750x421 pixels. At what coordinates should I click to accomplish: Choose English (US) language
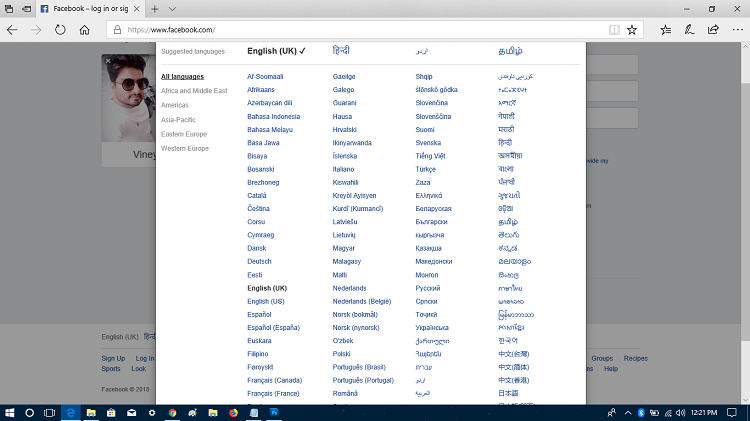(266, 301)
